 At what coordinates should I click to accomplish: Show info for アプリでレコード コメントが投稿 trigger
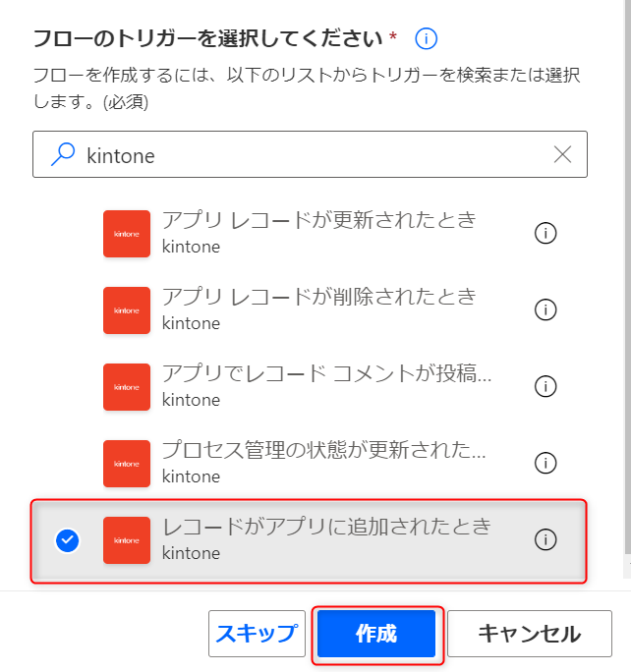tap(545, 386)
